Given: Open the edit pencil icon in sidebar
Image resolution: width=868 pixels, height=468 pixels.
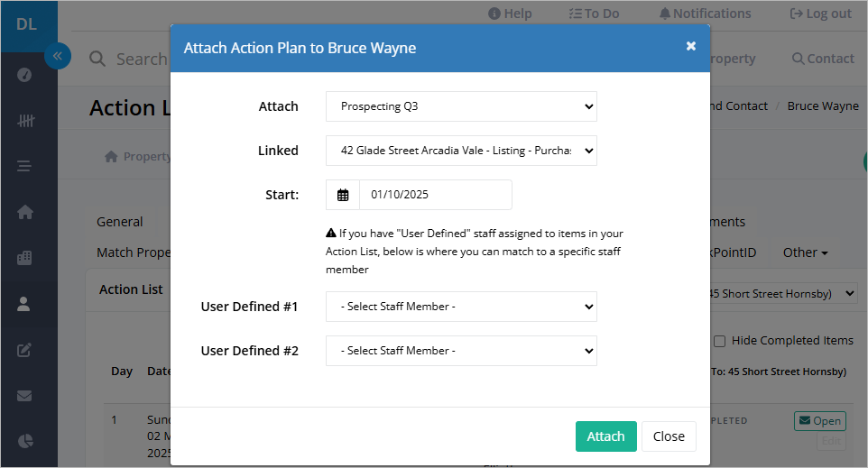Looking at the screenshot, I should point(24,350).
